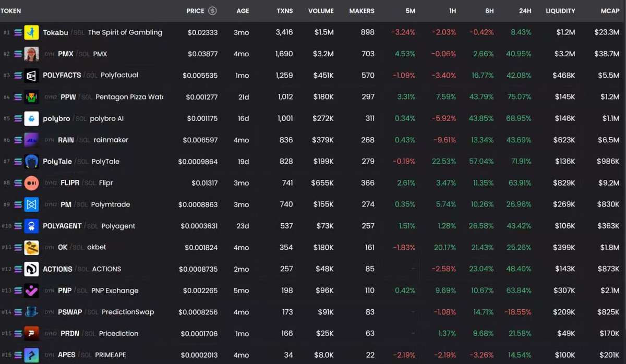Toggle the dollar sign price currency icon
Screen dimensions: 626x364
(212, 11)
